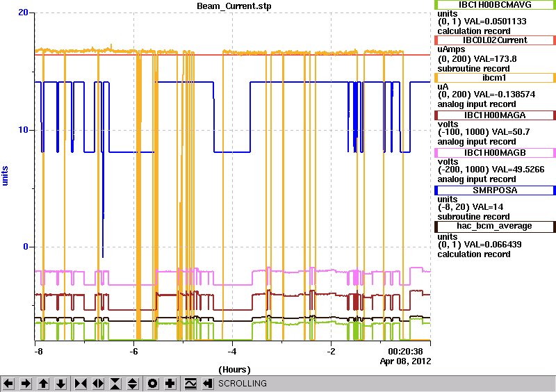556x392 pixels.
Task: Select the SMRPOSA blue legend entry
Action: [x=495, y=190]
